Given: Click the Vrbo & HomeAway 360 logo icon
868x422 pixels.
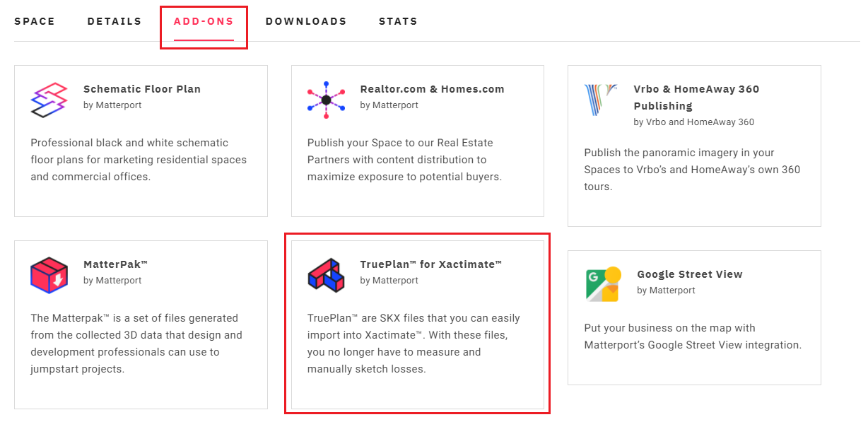Looking at the screenshot, I should [602, 101].
